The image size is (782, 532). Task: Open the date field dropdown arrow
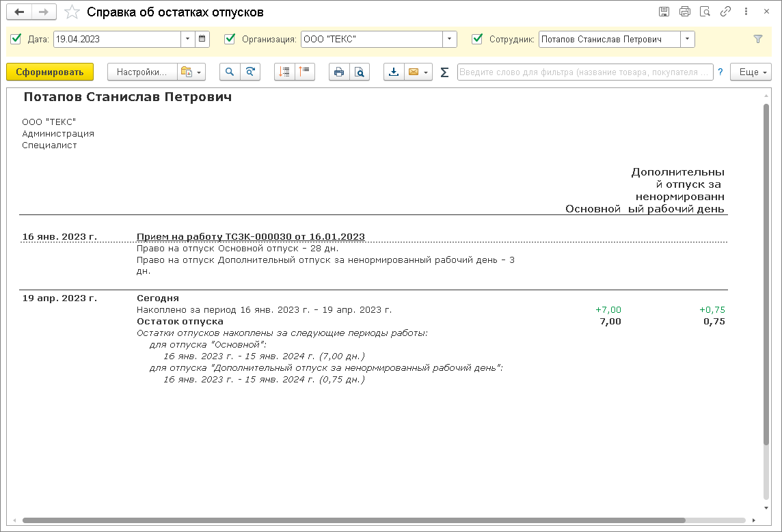(187, 39)
